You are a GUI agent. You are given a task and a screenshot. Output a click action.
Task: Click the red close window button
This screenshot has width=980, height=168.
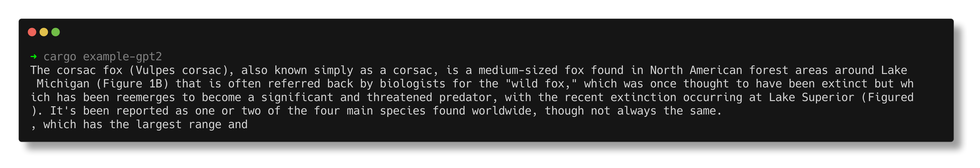(32, 32)
